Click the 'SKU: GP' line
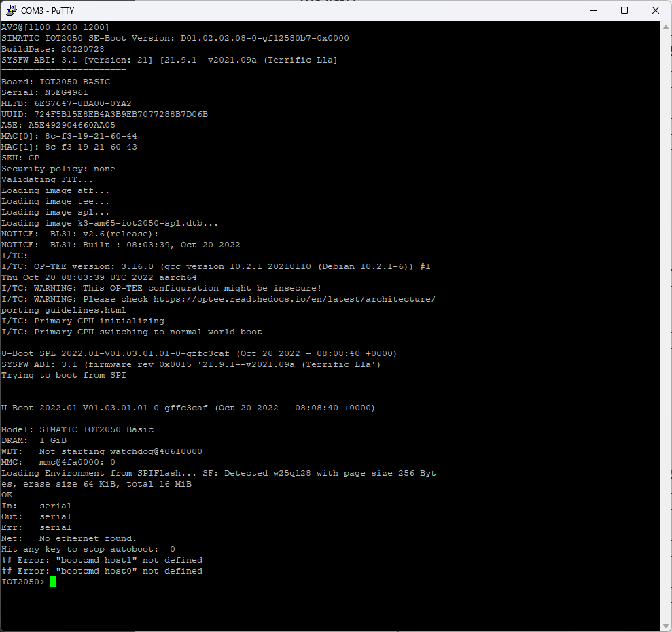 click(x=20, y=158)
